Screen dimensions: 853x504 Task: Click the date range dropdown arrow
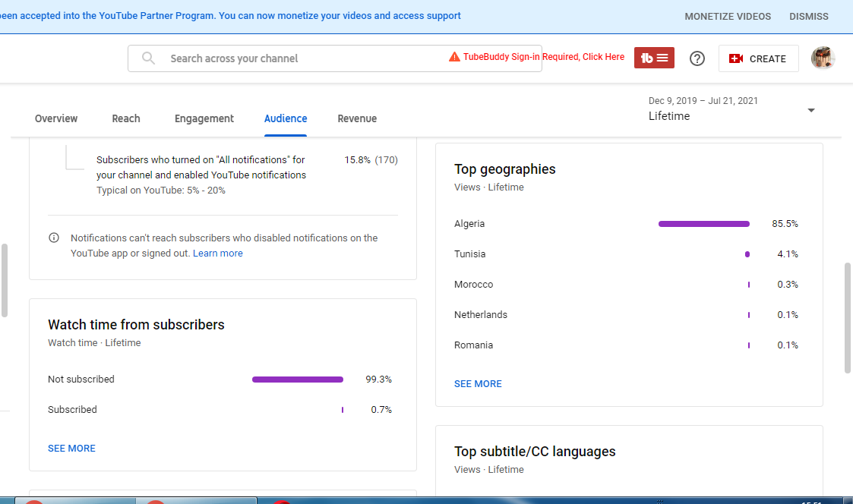coord(811,110)
